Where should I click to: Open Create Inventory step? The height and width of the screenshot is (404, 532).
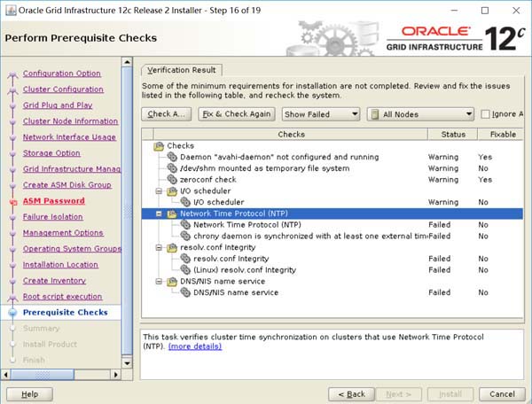pos(54,280)
